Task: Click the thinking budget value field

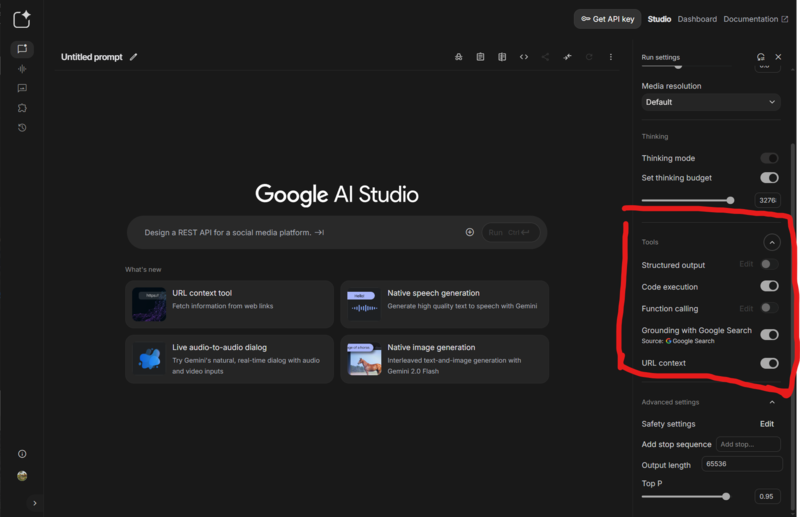Action: [767, 200]
